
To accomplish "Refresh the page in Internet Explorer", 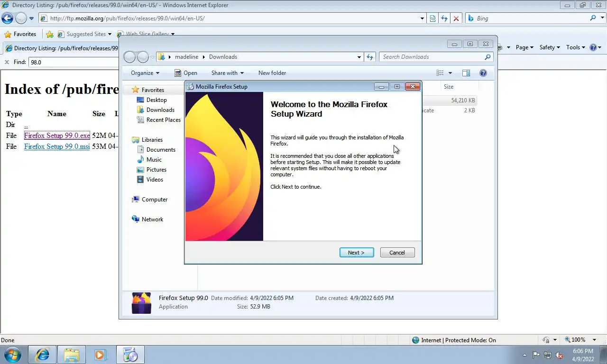I will coord(444,18).
